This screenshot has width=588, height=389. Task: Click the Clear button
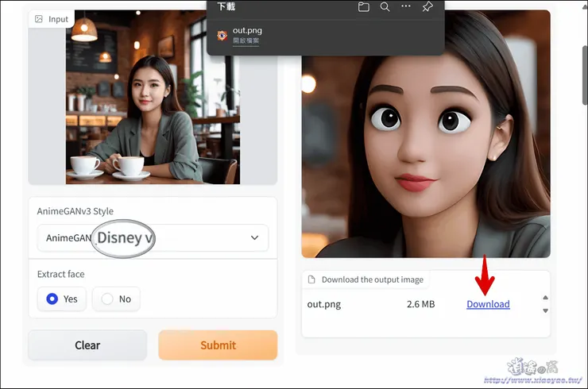87,345
